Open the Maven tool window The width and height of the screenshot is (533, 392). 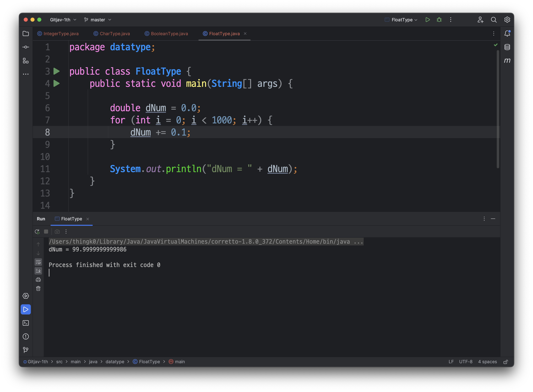507,60
